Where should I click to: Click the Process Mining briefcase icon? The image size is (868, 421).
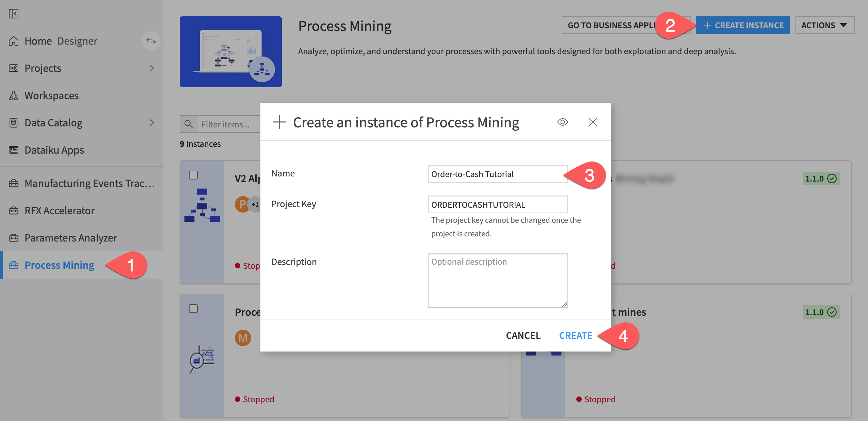[14, 265]
